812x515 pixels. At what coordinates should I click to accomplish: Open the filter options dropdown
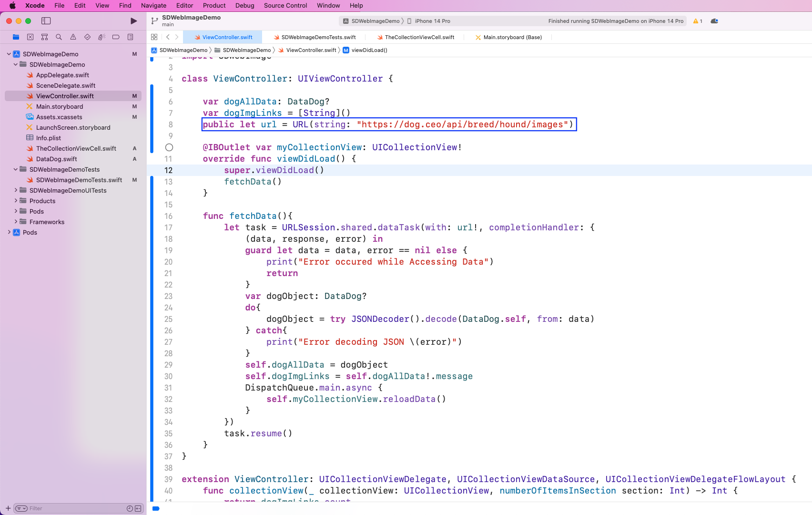pyautogui.click(x=21, y=508)
